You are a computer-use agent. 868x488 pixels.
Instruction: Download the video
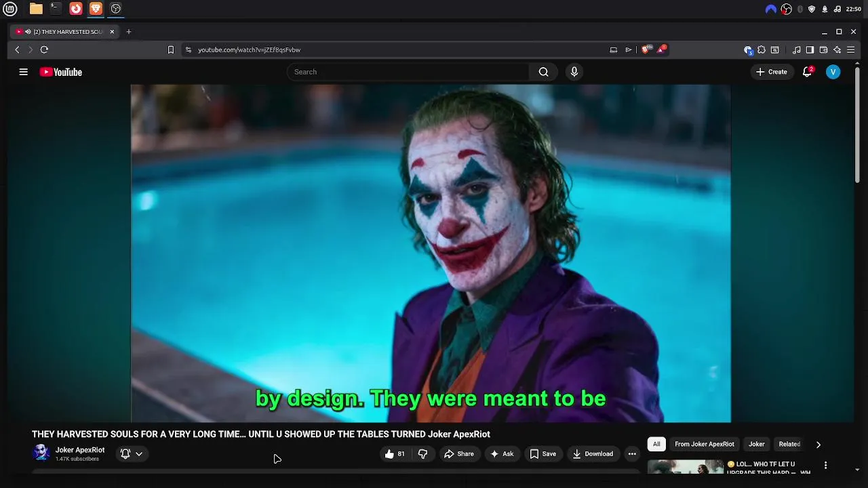pyautogui.click(x=593, y=454)
